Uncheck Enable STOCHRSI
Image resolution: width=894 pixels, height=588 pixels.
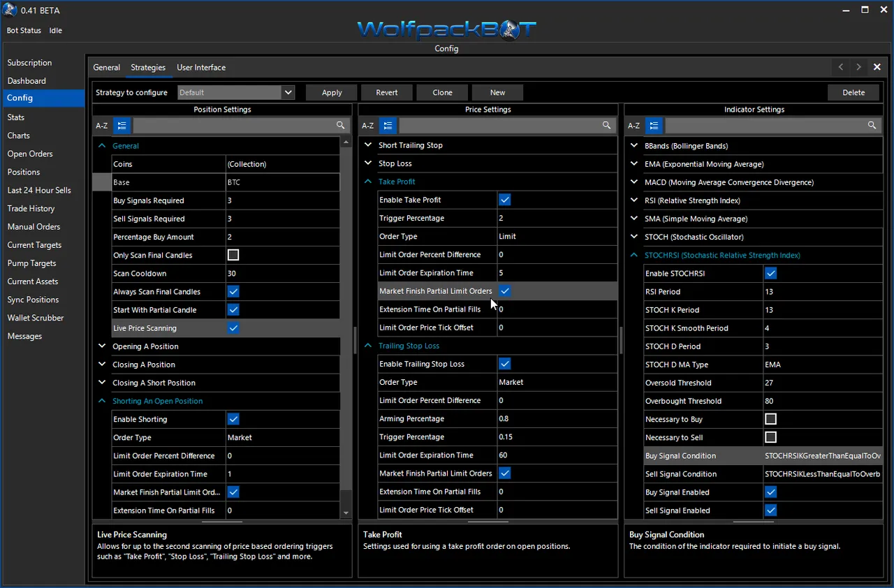pos(770,273)
